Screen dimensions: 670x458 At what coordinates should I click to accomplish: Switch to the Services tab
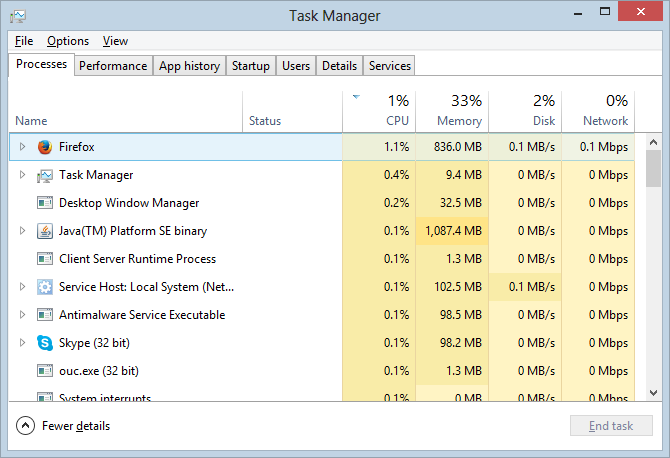[x=390, y=66]
